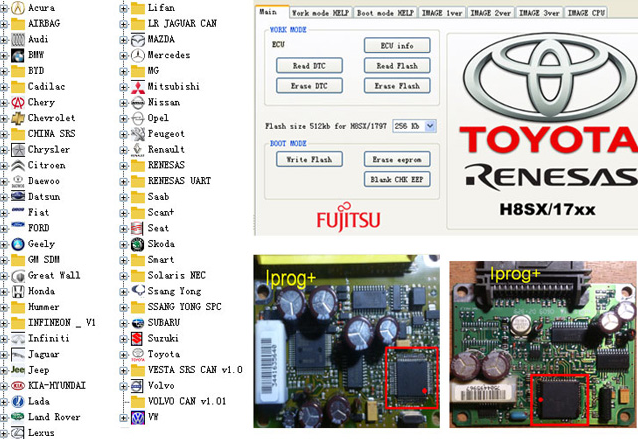Expand the Lifan tree node
The image size is (638, 439).
click(x=124, y=9)
